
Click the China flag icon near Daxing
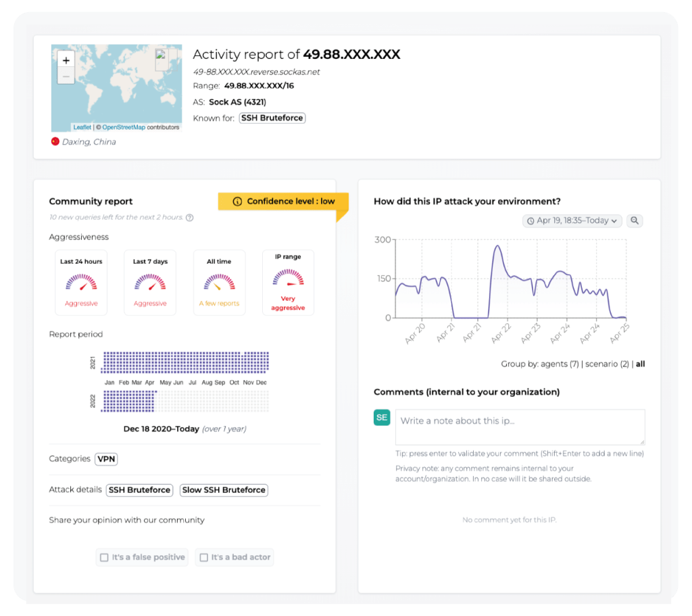click(x=55, y=142)
